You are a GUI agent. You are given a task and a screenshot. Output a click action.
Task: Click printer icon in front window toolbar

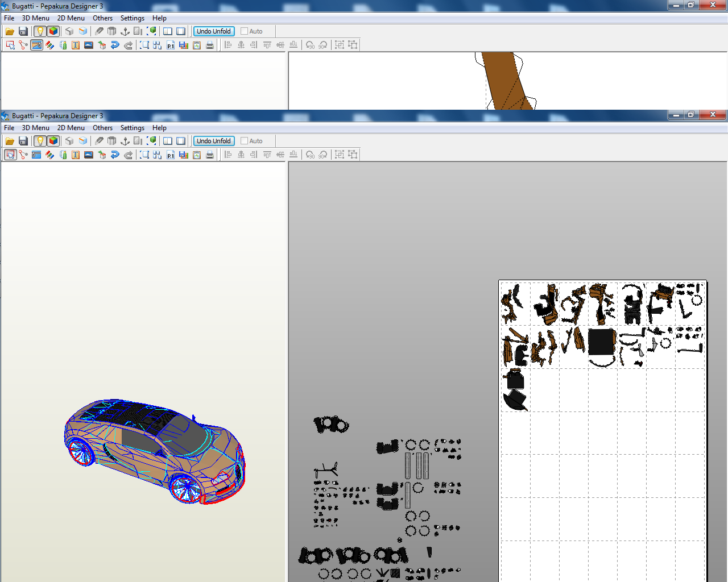[x=210, y=155]
